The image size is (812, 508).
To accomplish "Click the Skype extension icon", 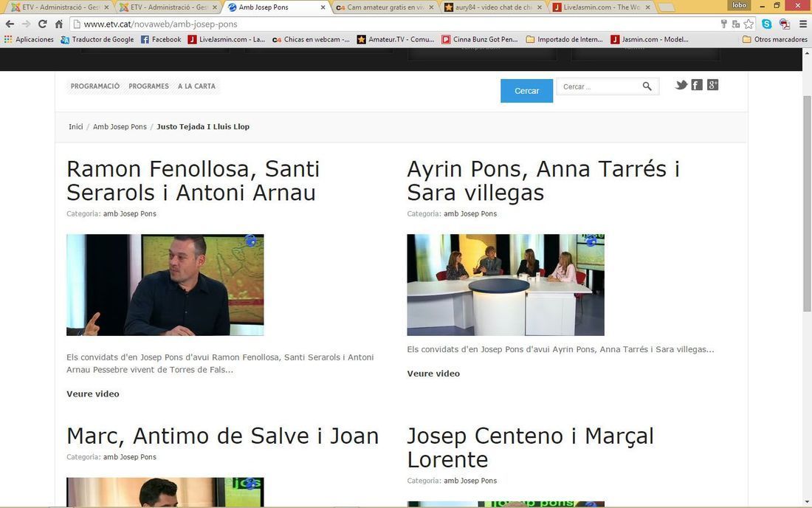I will (767, 24).
